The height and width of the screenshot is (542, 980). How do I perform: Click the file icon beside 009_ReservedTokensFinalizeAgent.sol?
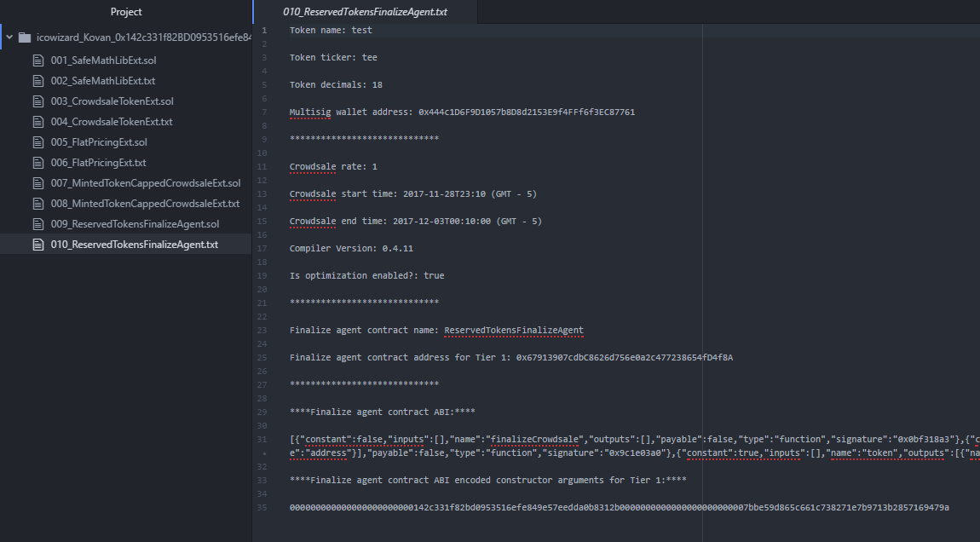point(38,224)
